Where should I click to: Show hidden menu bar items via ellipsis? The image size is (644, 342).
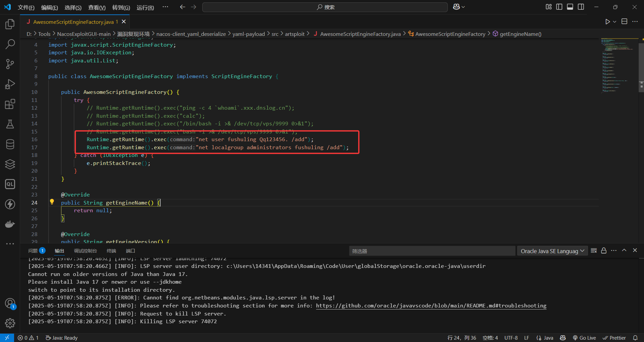[165, 7]
